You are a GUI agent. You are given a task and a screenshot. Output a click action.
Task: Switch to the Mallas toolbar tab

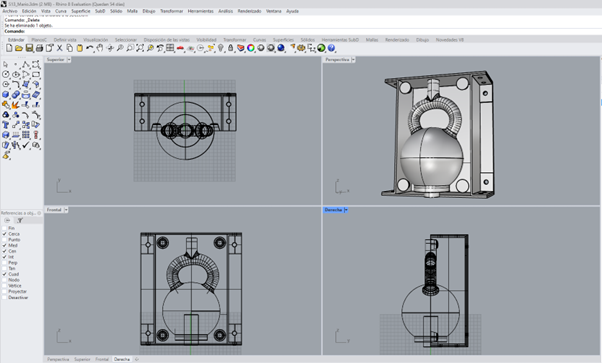[x=372, y=40]
